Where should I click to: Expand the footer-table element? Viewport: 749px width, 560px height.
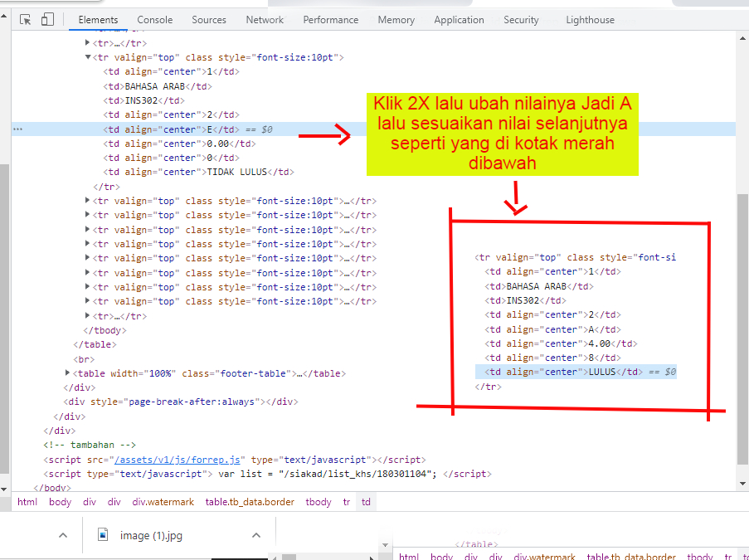68,373
